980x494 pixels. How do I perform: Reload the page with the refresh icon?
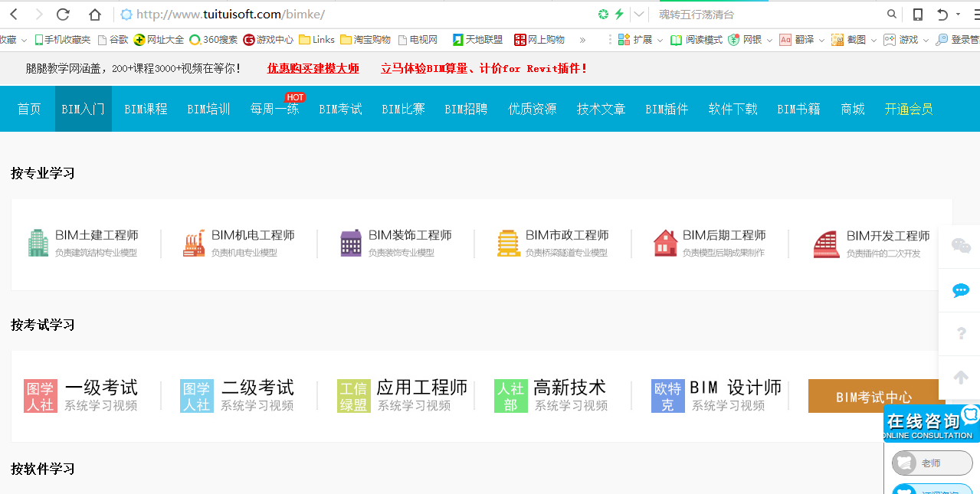tap(64, 14)
